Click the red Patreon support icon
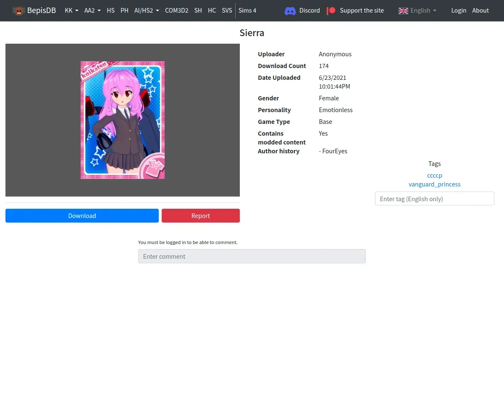Screen dimensions: 504x420 (x=331, y=10)
